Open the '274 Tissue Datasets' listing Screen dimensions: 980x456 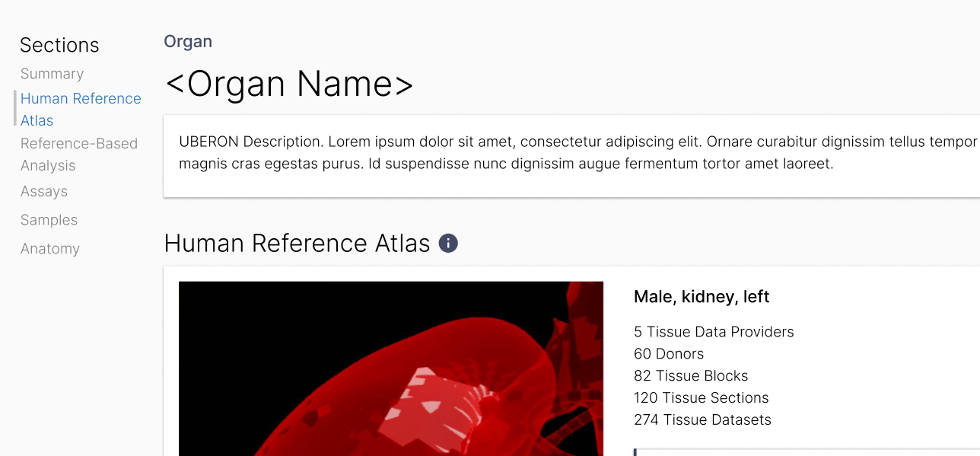[x=702, y=419]
